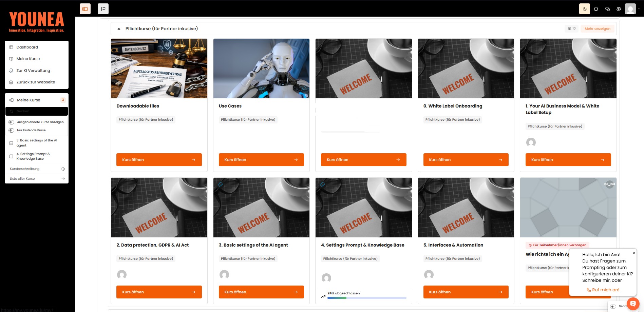The width and height of the screenshot is (644, 312).
Task: Open sidebar course 3. Basic settings of the AI agent
Action: point(37,143)
